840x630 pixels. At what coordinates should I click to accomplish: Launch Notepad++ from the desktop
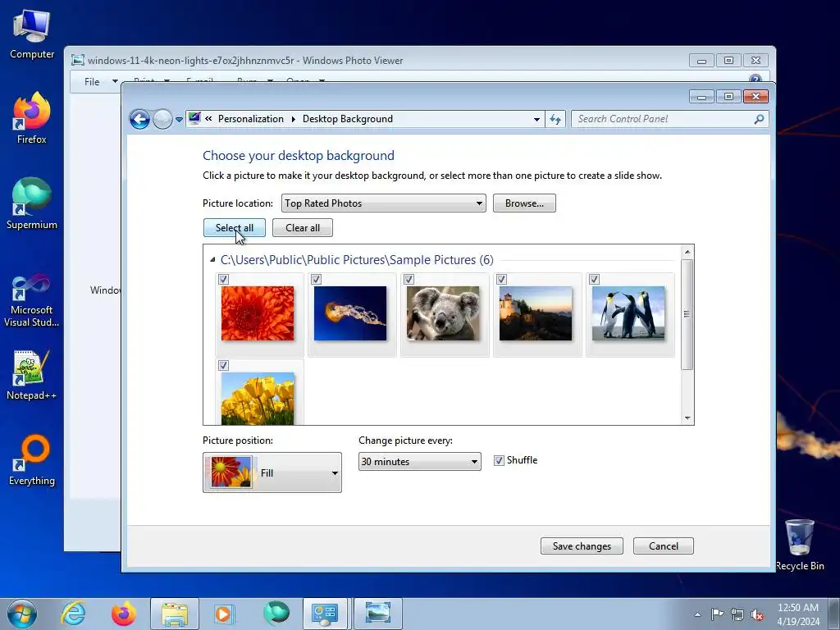(x=32, y=375)
